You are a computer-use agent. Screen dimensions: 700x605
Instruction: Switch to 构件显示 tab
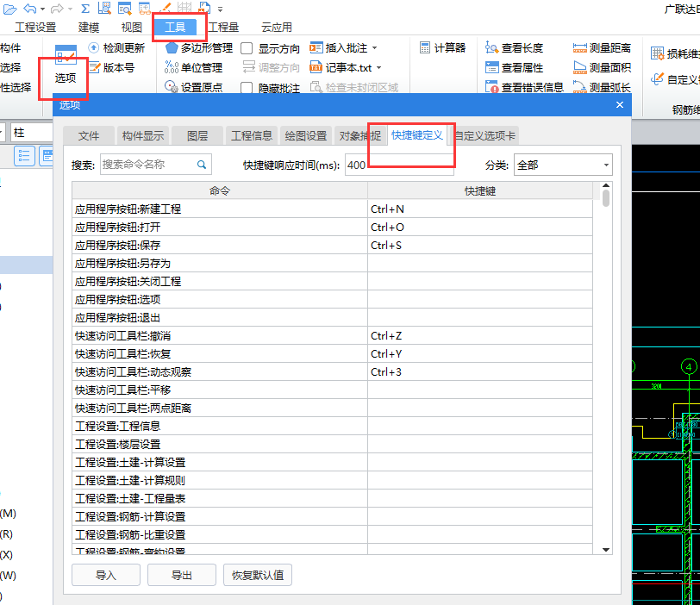pyautogui.click(x=143, y=135)
